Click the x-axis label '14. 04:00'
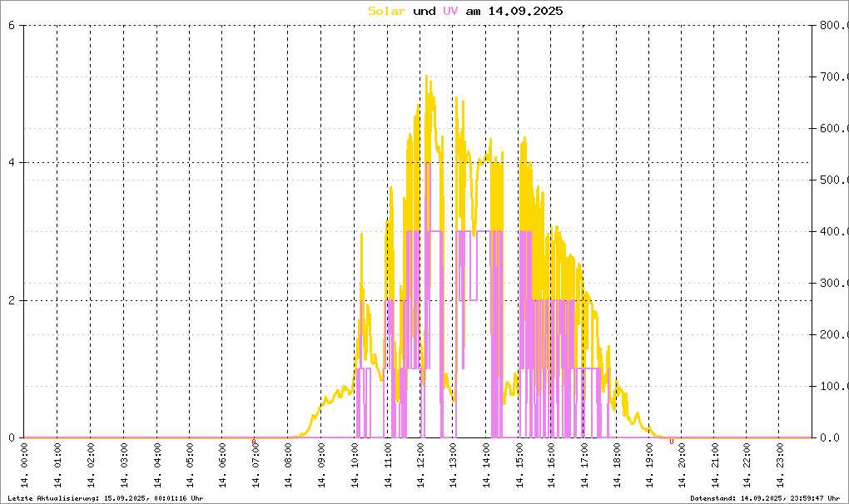Viewport: 849px width, 504px height. [157, 466]
